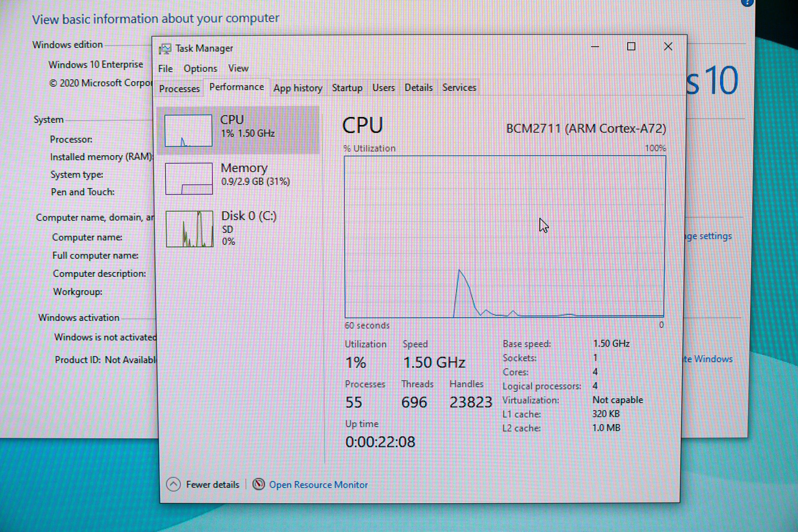This screenshot has height=532, width=798.
Task: Go to the Services tab
Action: click(459, 88)
